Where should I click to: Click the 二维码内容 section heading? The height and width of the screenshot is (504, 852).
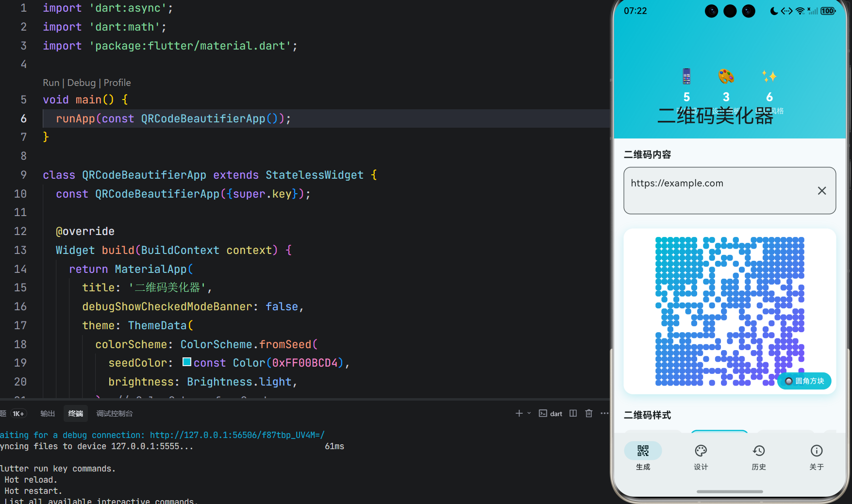(x=647, y=154)
